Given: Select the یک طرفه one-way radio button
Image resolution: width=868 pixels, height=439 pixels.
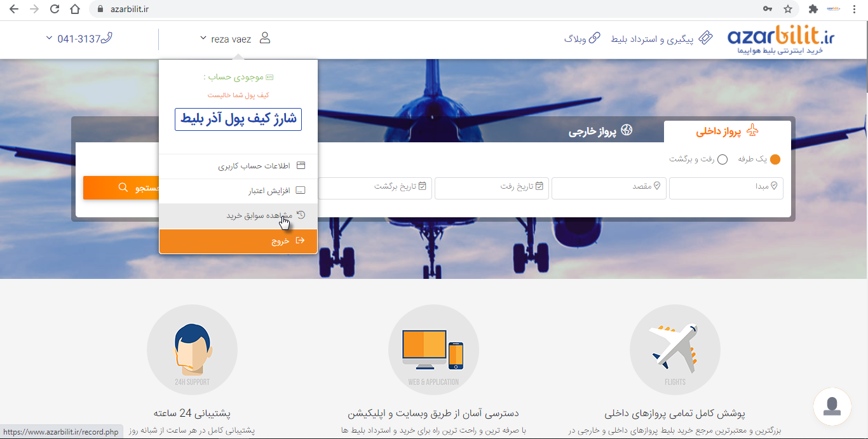Looking at the screenshot, I should coord(775,159).
